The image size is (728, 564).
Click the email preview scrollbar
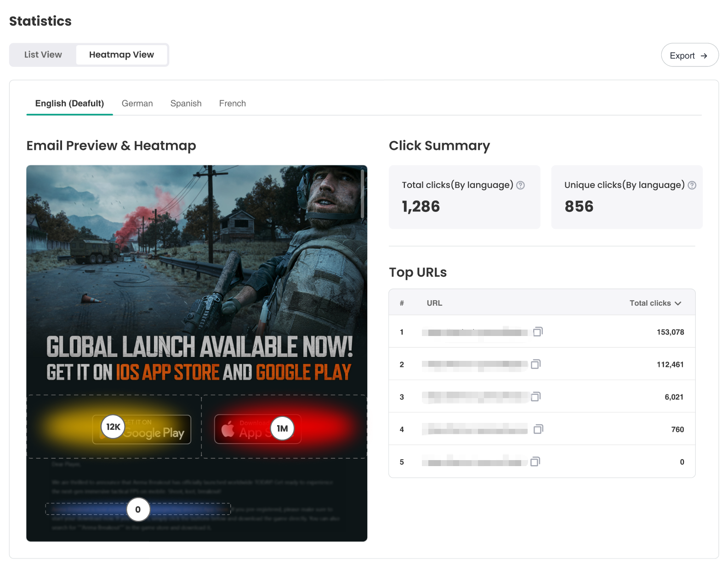[x=363, y=194]
